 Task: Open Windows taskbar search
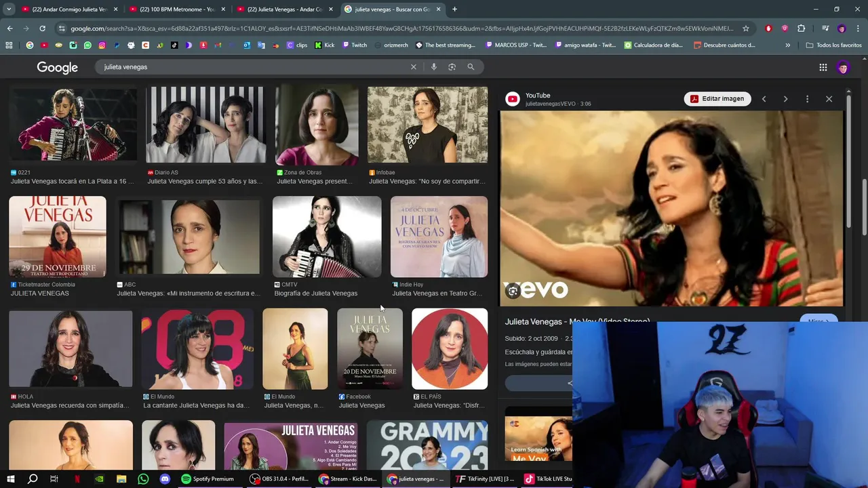pyautogui.click(x=33, y=479)
